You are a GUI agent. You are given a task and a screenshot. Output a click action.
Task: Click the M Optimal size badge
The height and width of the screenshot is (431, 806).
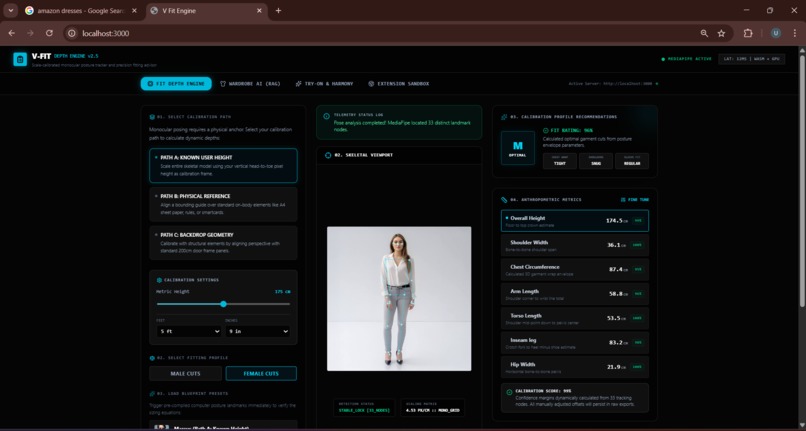(x=518, y=148)
